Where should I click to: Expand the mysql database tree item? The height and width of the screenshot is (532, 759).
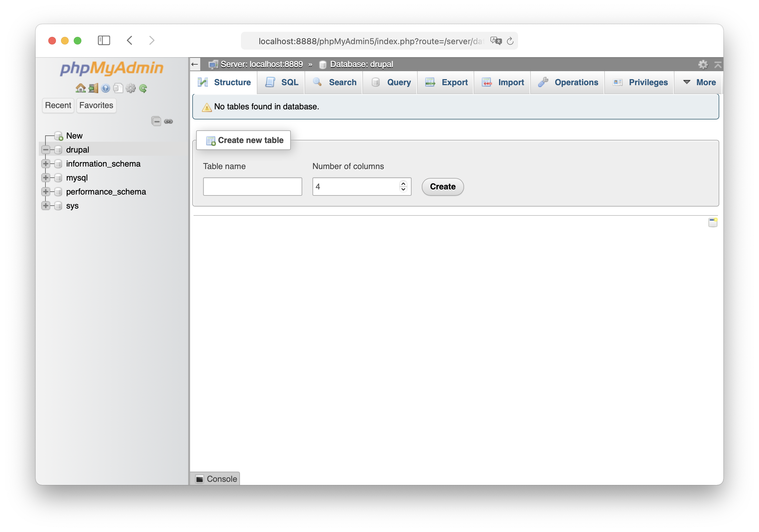(x=47, y=177)
